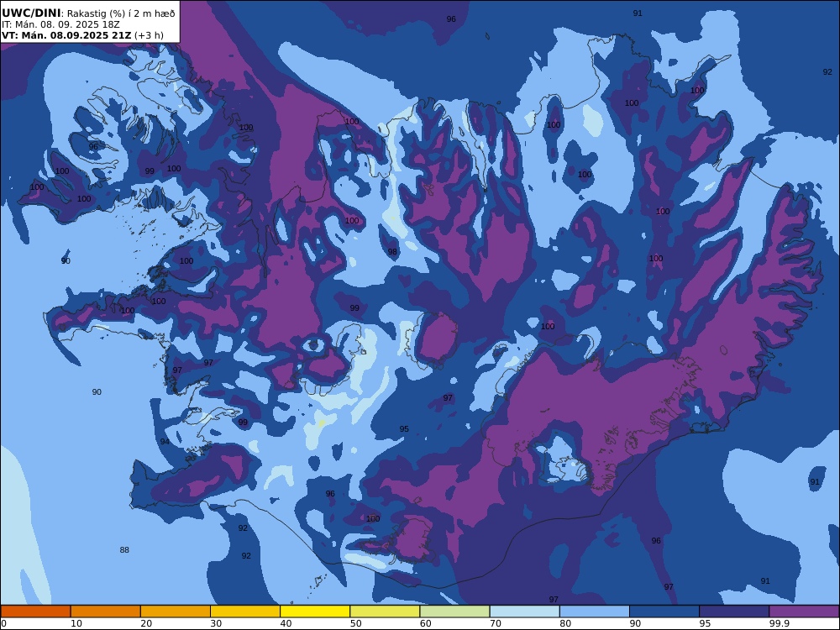
Task: Pick the amber 20–30 color scale segment
Action: coord(176,612)
